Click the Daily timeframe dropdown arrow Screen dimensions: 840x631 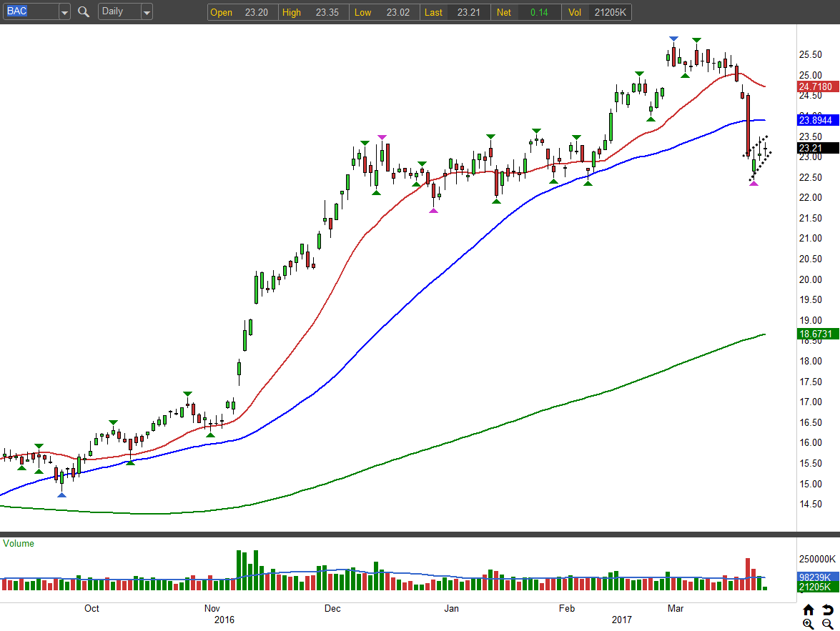(147, 11)
